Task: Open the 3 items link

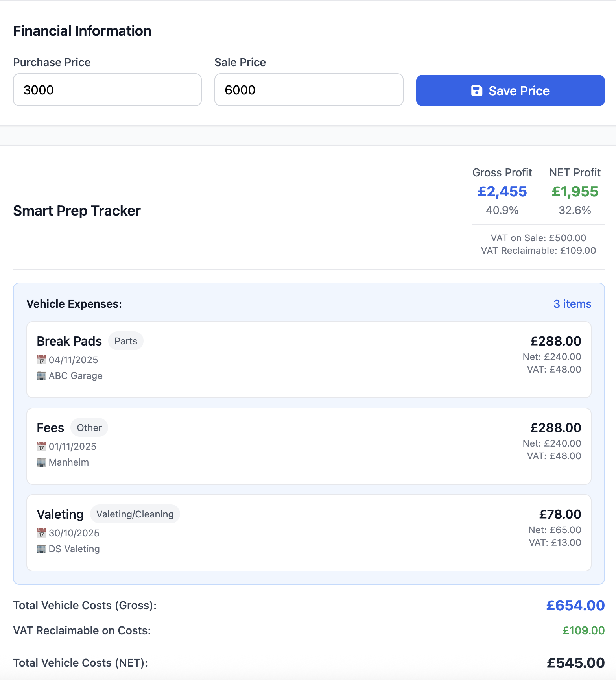Action: (x=572, y=304)
